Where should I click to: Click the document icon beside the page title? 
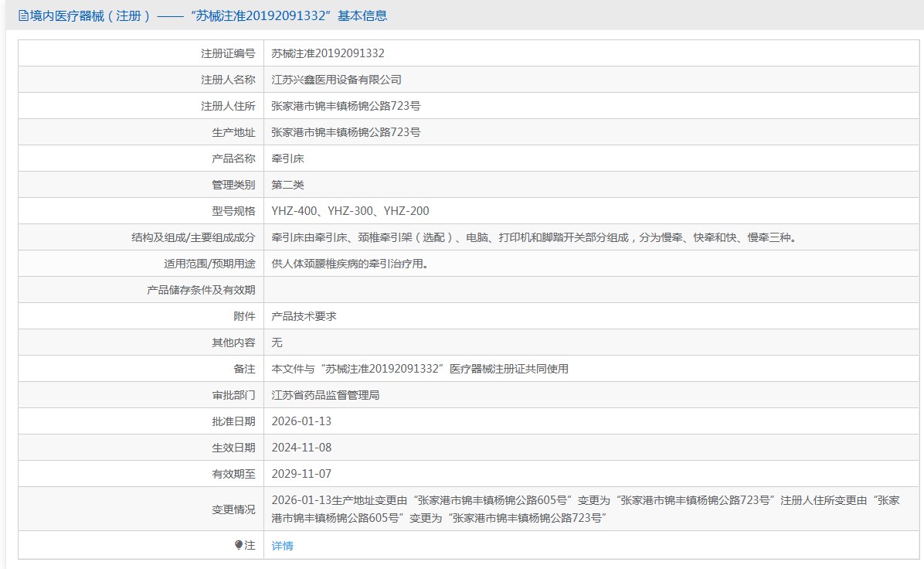22,15
